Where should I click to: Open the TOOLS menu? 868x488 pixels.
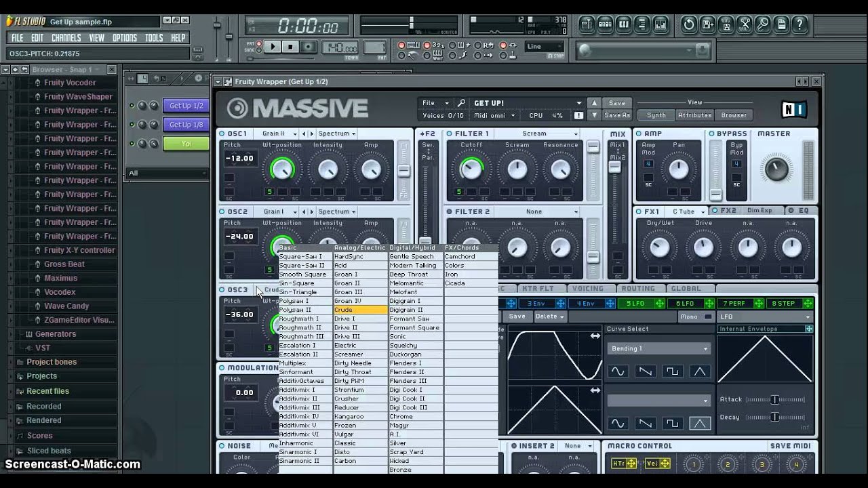(x=154, y=38)
